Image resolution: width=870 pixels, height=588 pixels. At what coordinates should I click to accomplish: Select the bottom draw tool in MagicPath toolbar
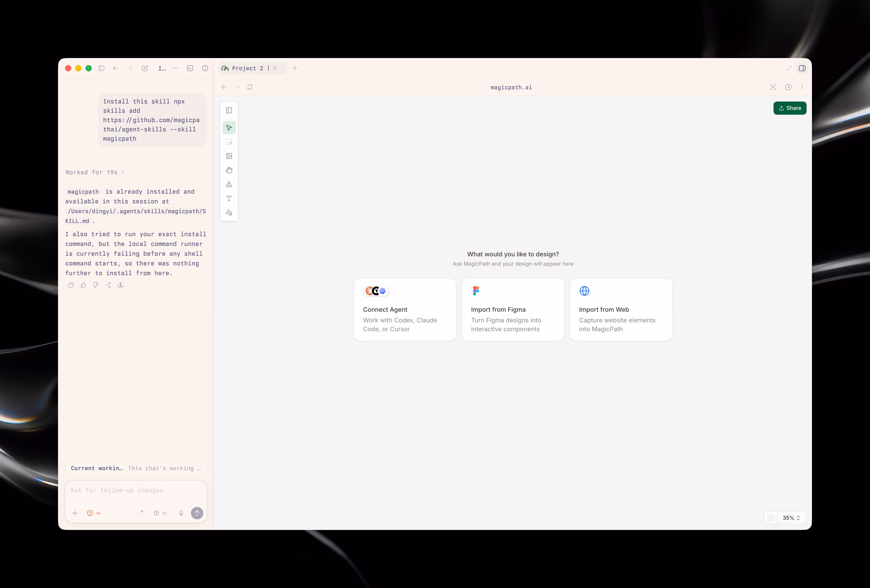(229, 213)
